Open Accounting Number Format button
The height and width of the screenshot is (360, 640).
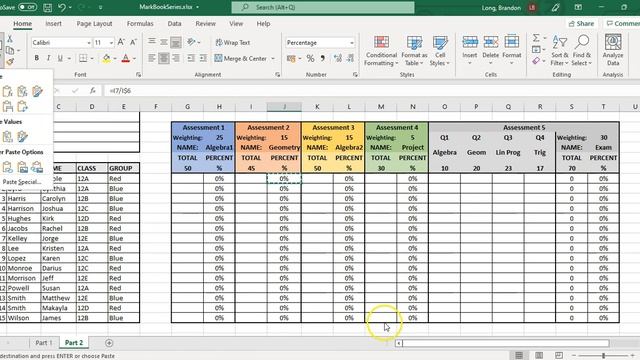pos(291,58)
